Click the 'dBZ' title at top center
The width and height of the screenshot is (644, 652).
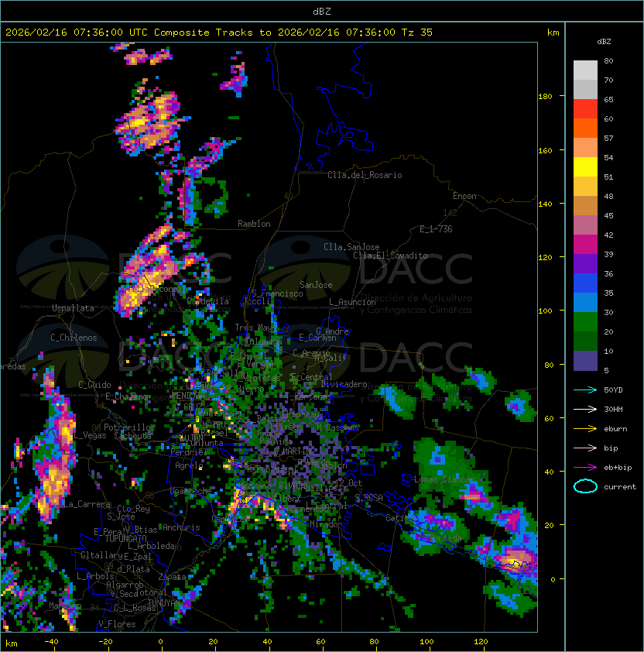(x=322, y=12)
